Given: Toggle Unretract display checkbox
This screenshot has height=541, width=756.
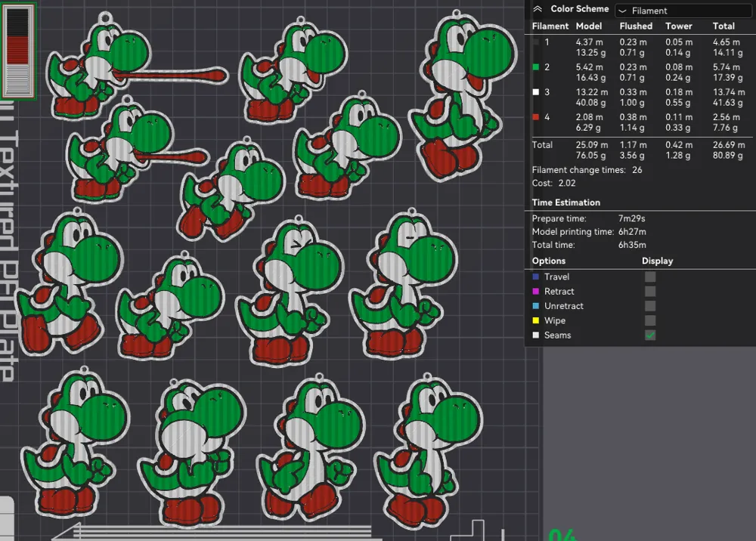Looking at the screenshot, I should click(650, 306).
